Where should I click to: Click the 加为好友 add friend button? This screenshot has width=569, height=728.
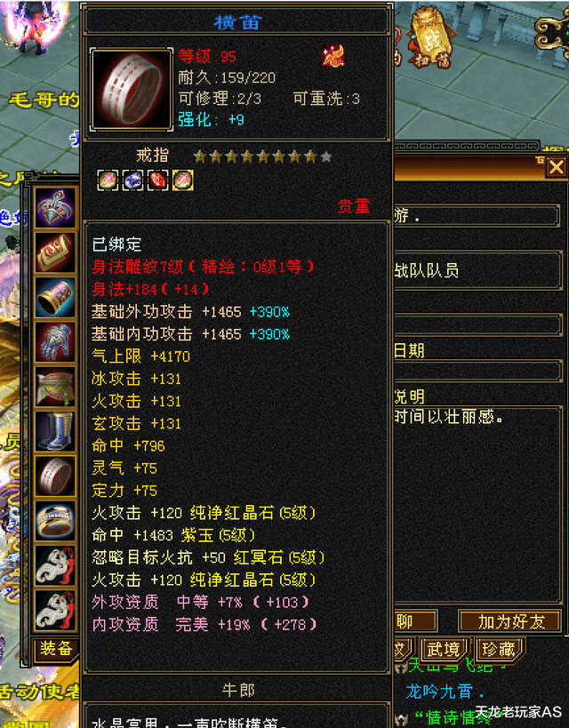pyautogui.click(x=510, y=621)
